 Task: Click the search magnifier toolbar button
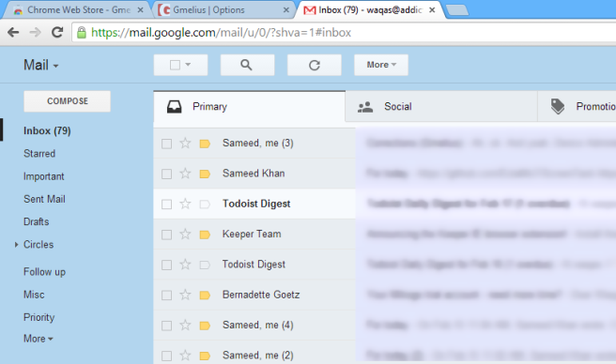click(247, 65)
